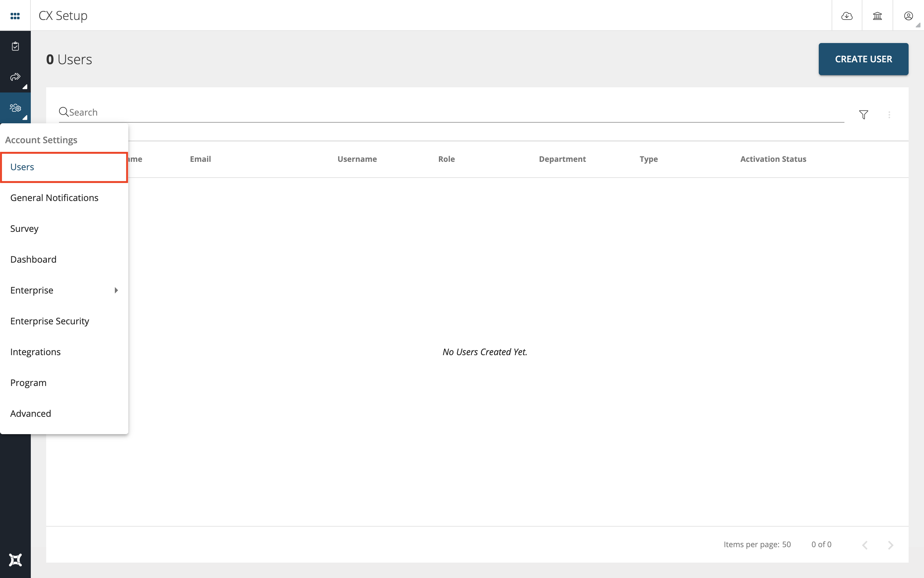Click the CX Setup title

tap(63, 15)
